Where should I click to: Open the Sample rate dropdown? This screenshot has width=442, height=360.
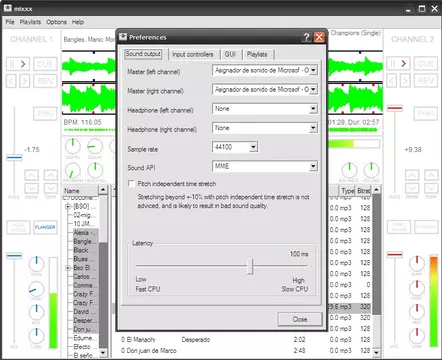click(253, 147)
